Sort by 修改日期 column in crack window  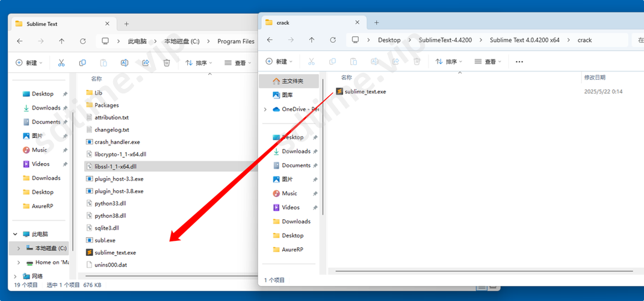click(595, 77)
